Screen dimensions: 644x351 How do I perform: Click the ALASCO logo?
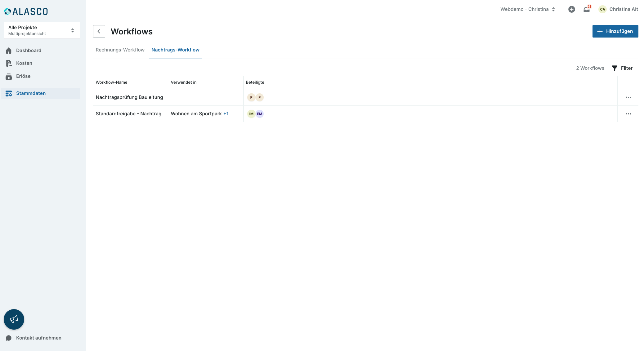click(x=26, y=11)
